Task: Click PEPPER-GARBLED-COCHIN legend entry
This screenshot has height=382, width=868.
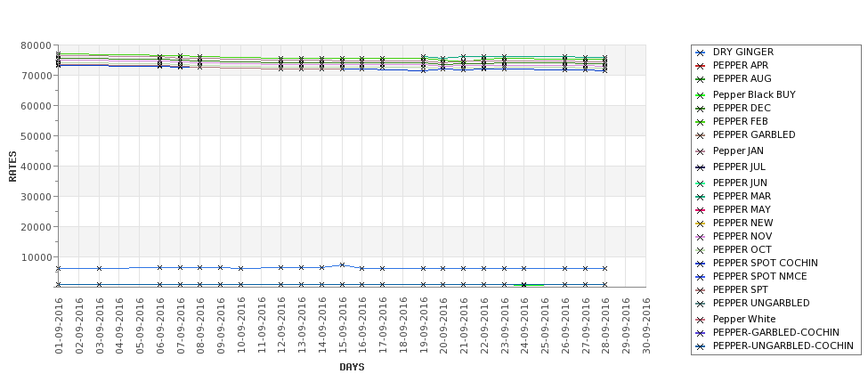Action: point(776,332)
